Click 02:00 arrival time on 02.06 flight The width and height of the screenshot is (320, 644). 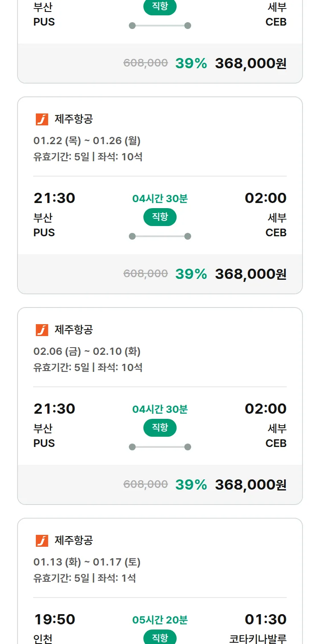pos(265,409)
